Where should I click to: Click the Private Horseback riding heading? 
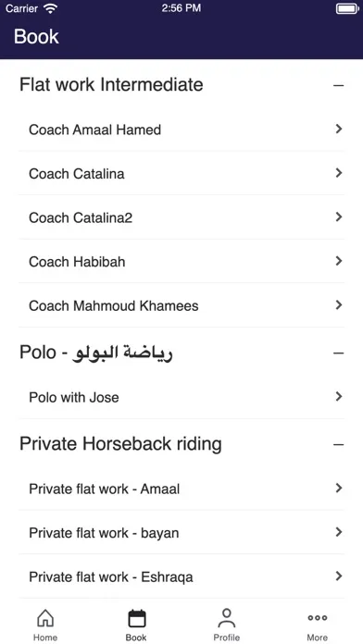pyautogui.click(x=121, y=444)
